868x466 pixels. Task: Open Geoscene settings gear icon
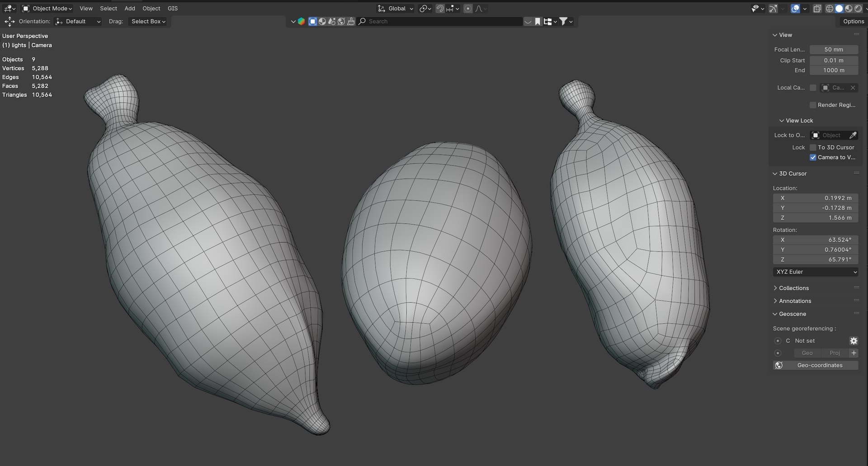point(854,341)
